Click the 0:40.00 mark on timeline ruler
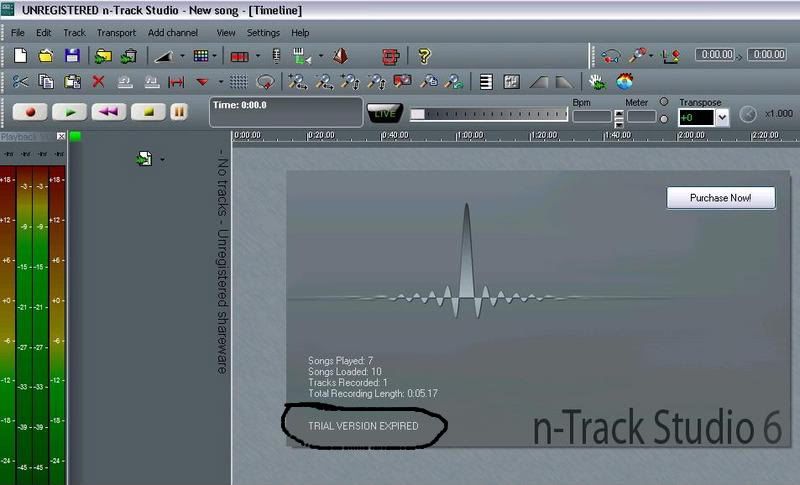Image resolution: width=800 pixels, height=485 pixels. (x=395, y=135)
